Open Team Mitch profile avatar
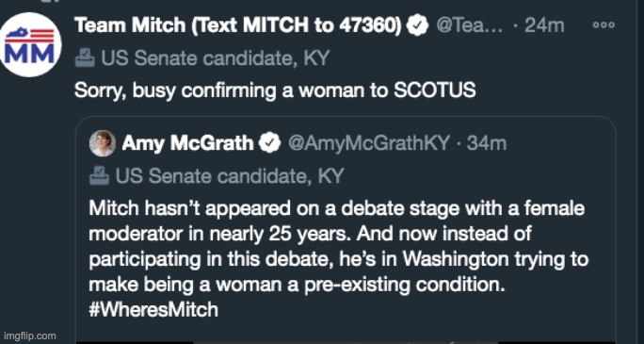 click(x=31, y=44)
